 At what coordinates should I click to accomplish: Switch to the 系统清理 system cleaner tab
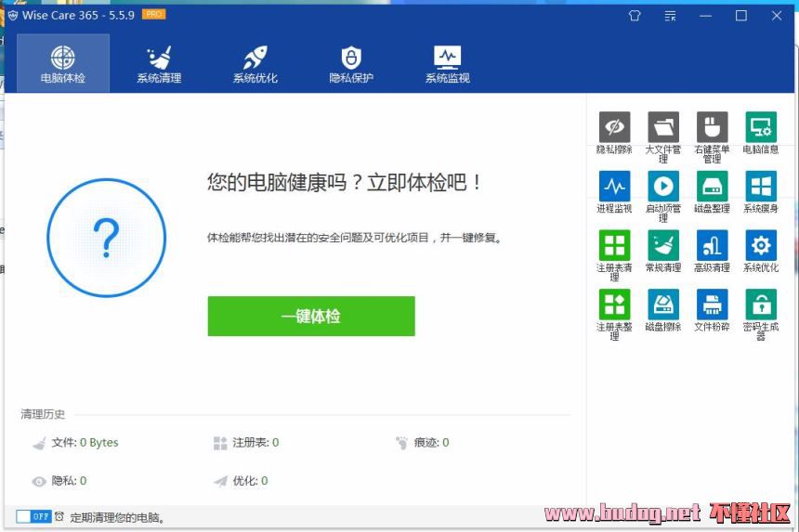(x=159, y=63)
